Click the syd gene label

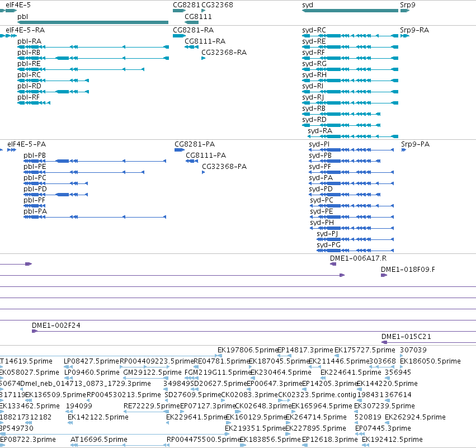308,5
